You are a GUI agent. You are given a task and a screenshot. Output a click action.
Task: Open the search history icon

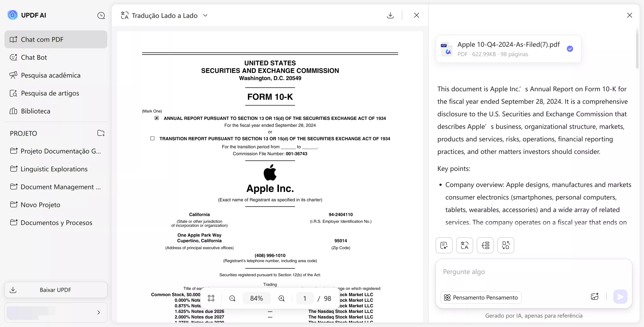[x=101, y=15]
